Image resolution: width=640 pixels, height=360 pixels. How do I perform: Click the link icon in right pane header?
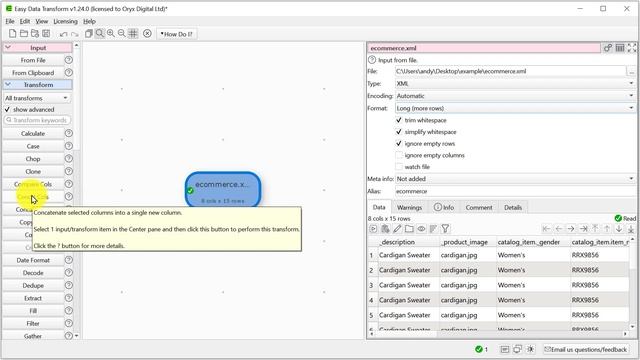pyautogui.click(x=608, y=48)
